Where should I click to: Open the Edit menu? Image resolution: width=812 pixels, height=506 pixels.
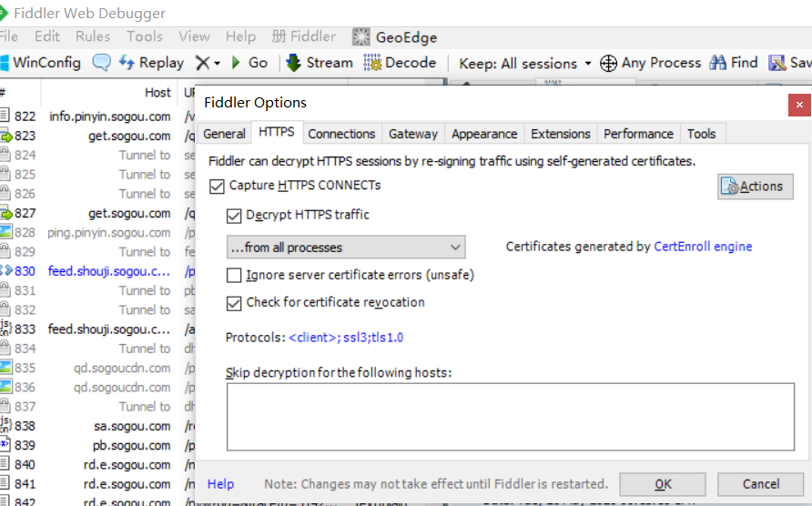click(x=47, y=36)
